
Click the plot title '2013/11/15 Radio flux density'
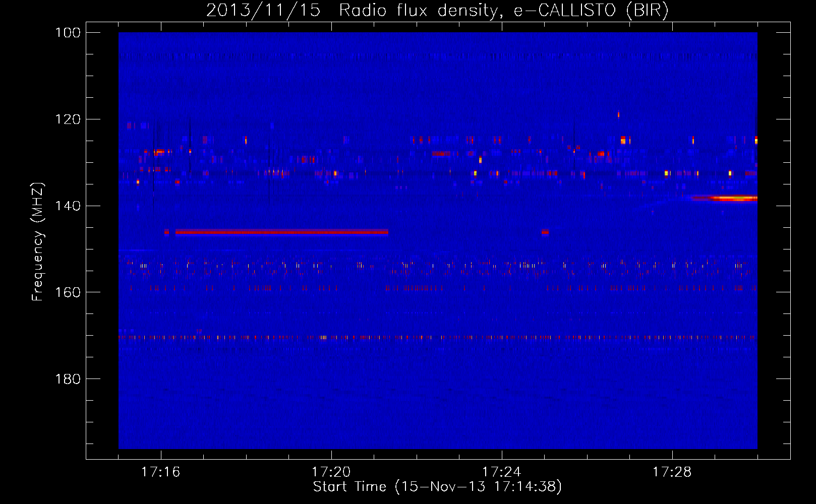point(437,11)
